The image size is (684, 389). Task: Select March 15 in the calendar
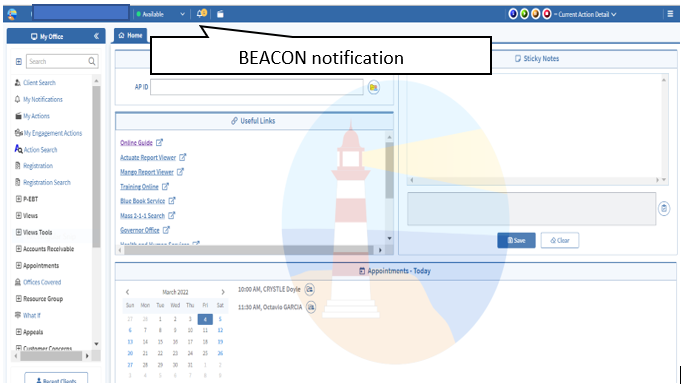pyautogui.click(x=160, y=342)
